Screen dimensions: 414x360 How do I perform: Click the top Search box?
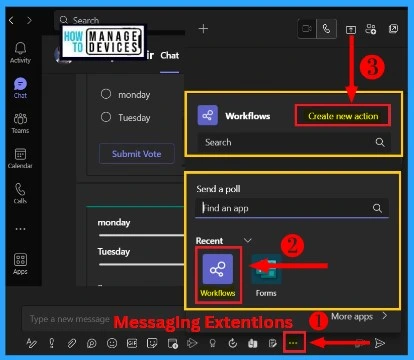(x=120, y=20)
